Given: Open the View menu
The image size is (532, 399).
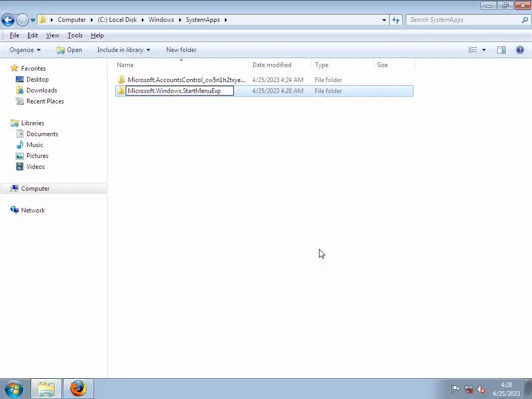Looking at the screenshot, I should click(52, 35).
